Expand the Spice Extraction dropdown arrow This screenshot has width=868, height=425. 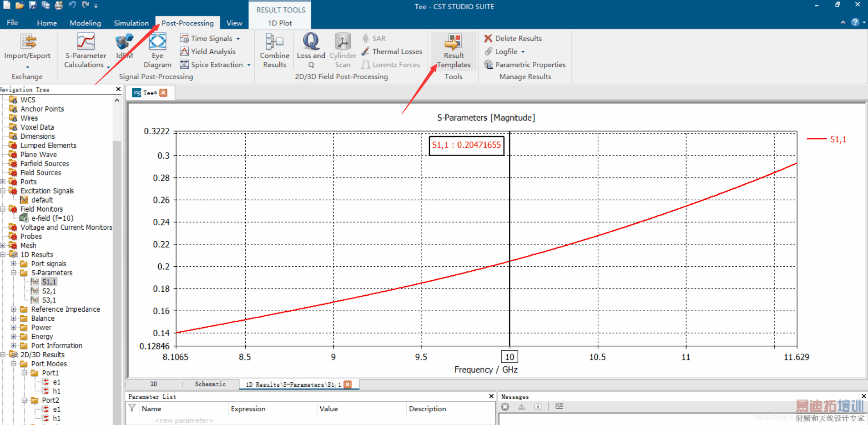[249, 65]
